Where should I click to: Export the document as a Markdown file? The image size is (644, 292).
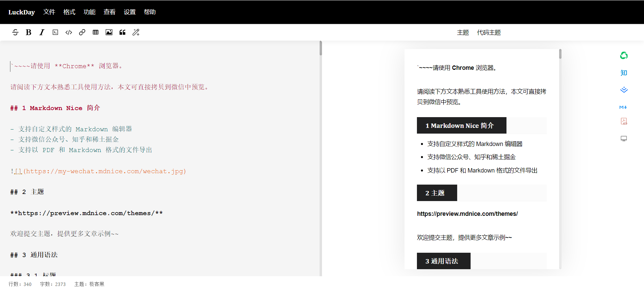pyautogui.click(x=623, y=107)
